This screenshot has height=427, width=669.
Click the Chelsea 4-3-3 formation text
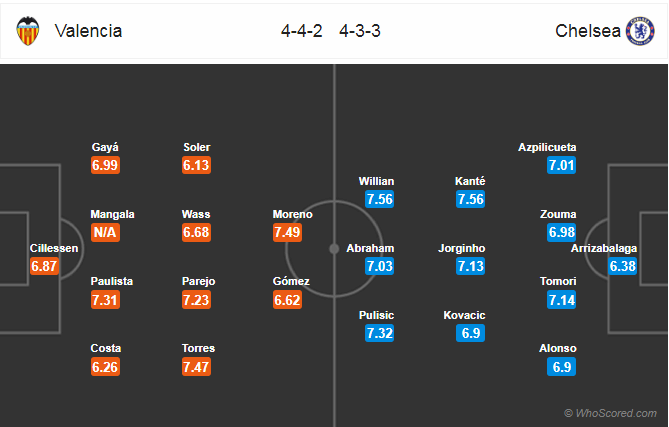pos(360,31)
